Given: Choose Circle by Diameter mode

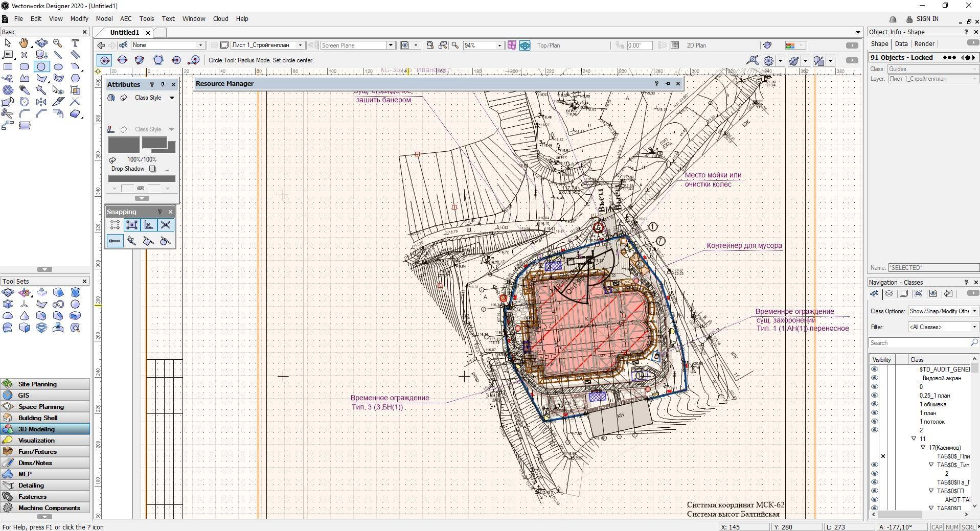Looking at the screenshot, I should coord(122,60).
